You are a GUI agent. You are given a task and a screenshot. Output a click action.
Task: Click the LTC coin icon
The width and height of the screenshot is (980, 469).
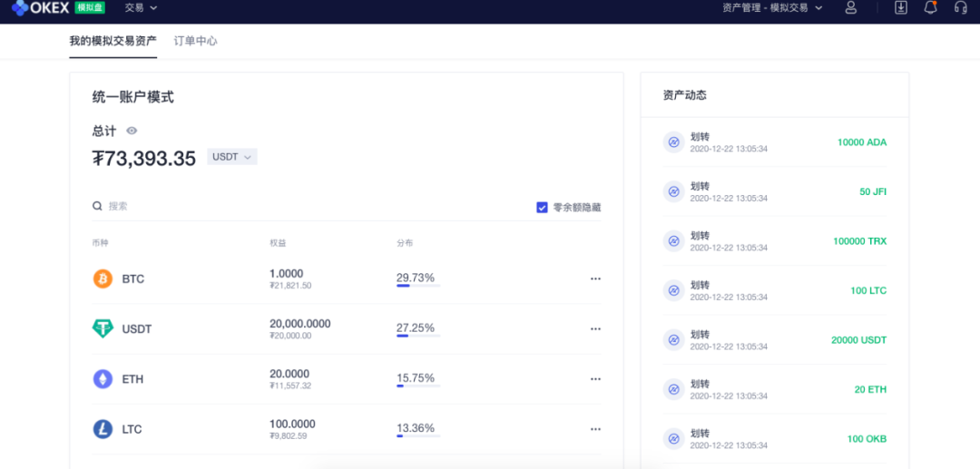(x=103, y=429)
